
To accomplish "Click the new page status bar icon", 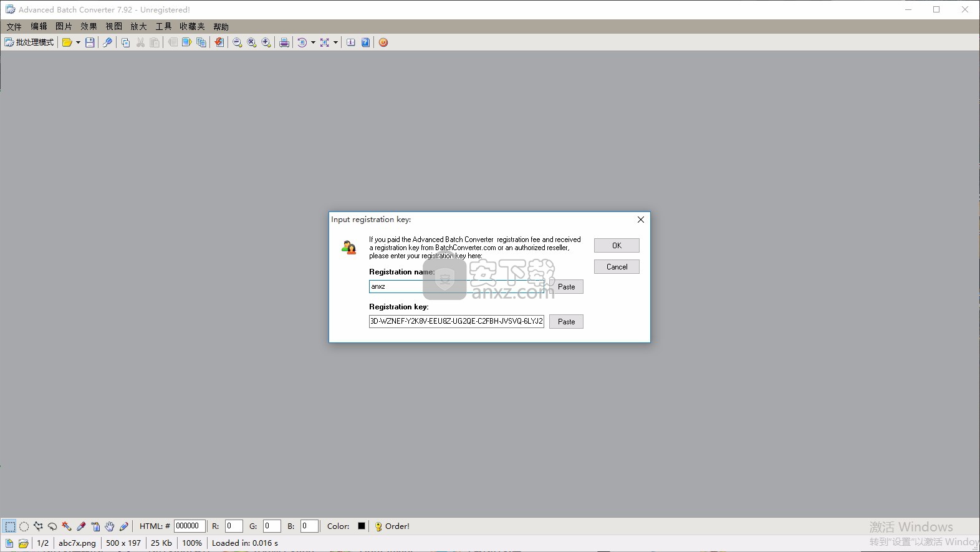I will (x=9, y=543).
